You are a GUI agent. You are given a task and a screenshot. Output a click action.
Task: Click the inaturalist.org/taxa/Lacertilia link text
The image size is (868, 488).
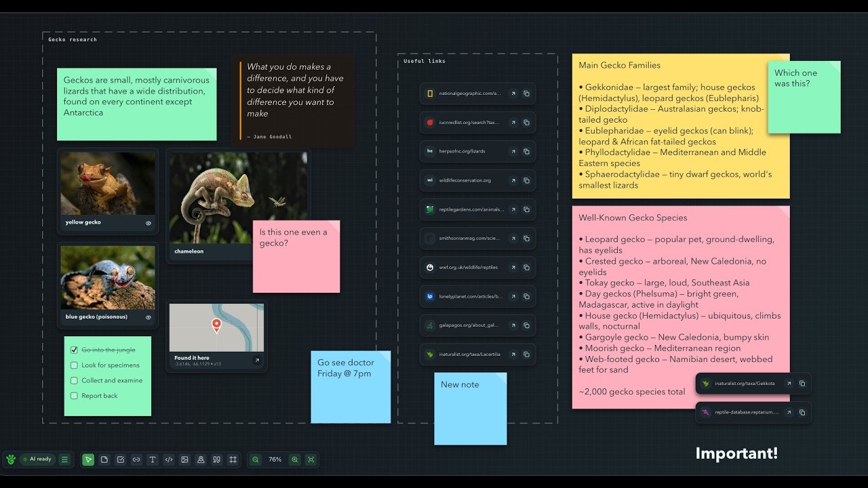tap(469, 354)
